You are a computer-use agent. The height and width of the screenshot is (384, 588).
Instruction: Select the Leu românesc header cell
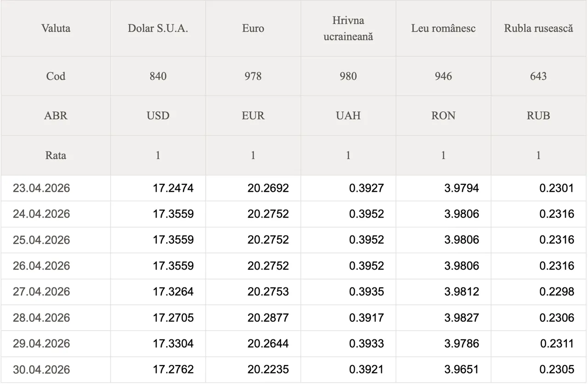(x=443, y=28)
